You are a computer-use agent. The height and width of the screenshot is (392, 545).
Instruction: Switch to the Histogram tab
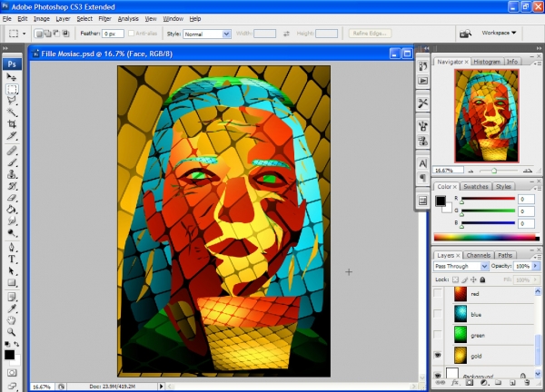click(487, 62)
